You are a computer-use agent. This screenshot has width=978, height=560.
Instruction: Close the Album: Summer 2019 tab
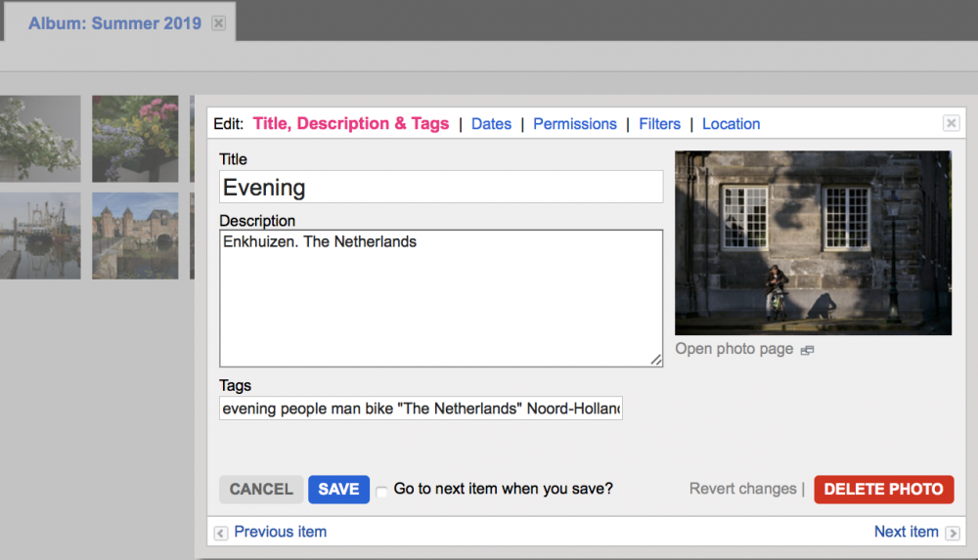[218, 23]
